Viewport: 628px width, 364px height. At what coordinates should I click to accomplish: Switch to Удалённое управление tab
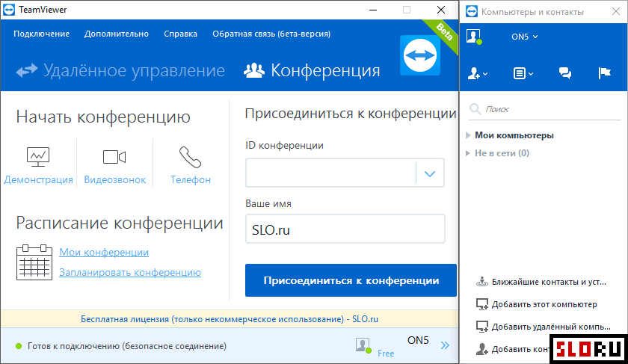pos(120,70)
